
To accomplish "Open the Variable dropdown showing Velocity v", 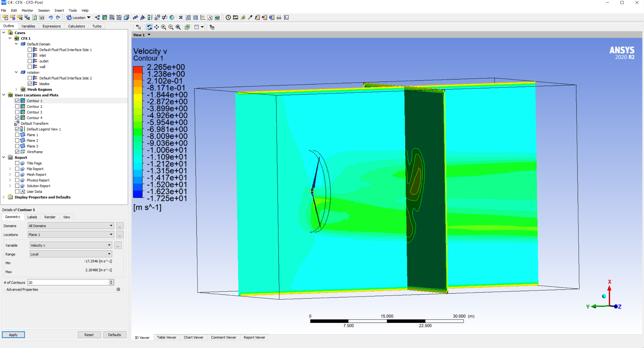I will 71,245.
